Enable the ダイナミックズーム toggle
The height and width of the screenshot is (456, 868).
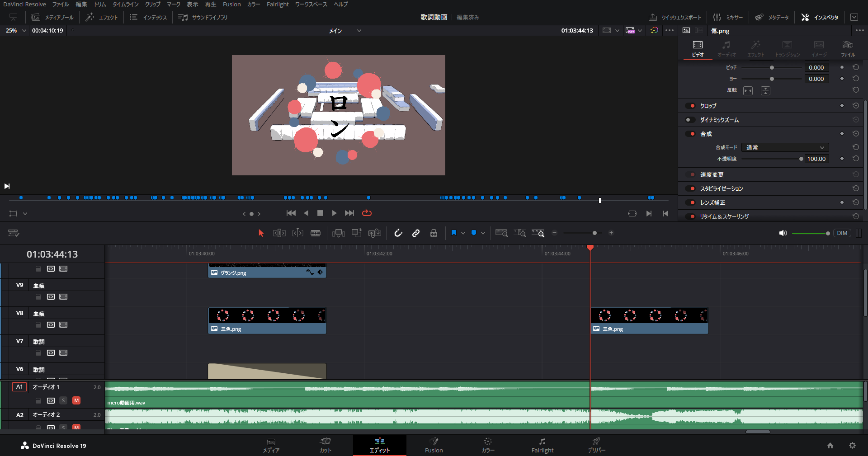pos(690,120)
